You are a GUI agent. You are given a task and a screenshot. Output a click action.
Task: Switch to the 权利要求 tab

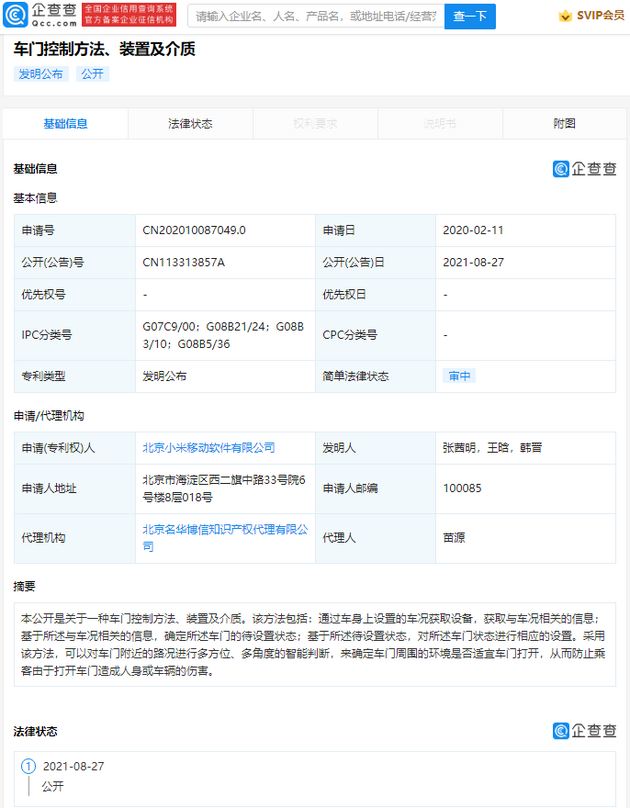tap(315, 124)
